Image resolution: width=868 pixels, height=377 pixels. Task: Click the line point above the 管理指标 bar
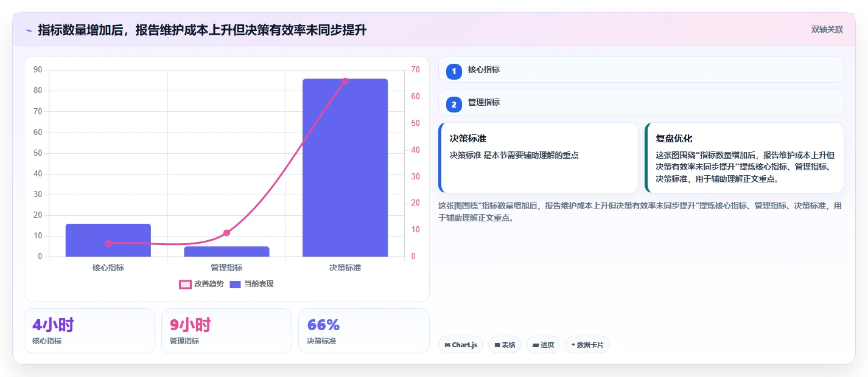coord(226,233)
